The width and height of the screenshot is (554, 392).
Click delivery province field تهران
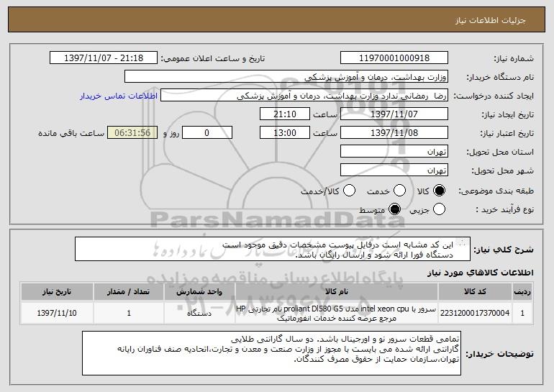click(394, 152)
